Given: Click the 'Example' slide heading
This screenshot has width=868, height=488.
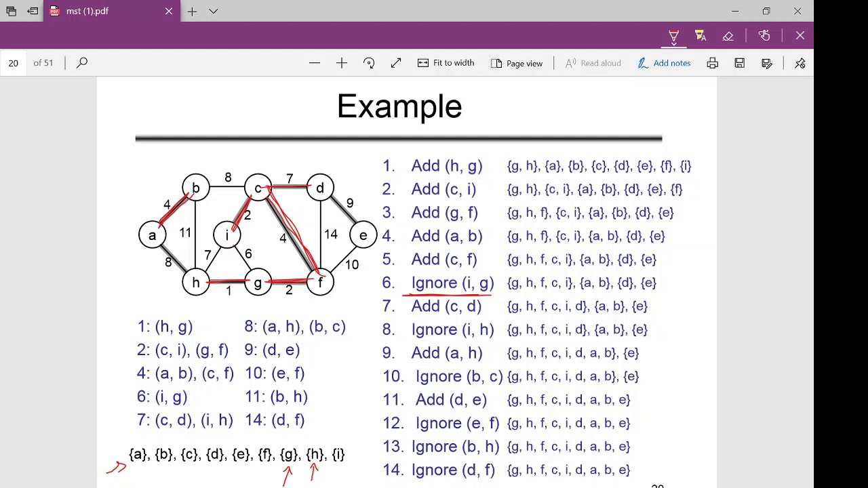Looking at the screenshot, I should click(x=399, y=106).
